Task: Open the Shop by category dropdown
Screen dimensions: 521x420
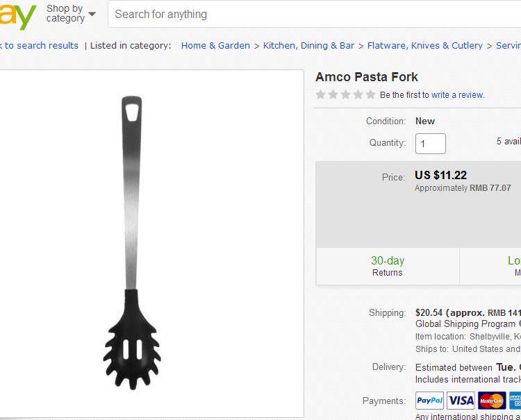Action: (x=65, y=14)
